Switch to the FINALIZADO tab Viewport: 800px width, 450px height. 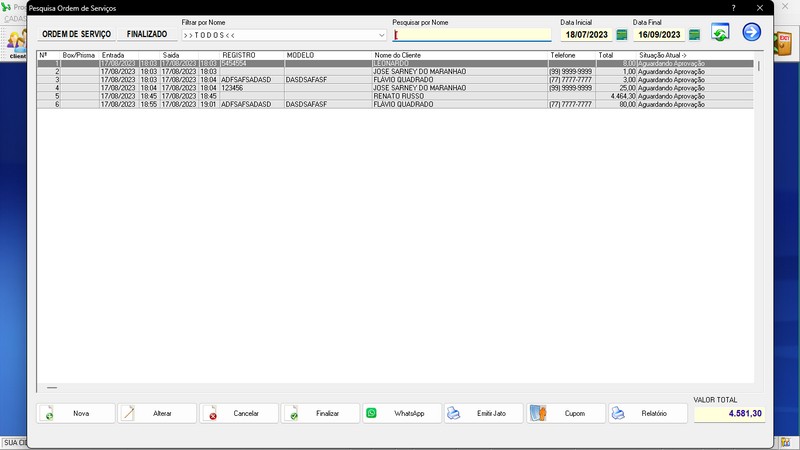coord(147,34)
